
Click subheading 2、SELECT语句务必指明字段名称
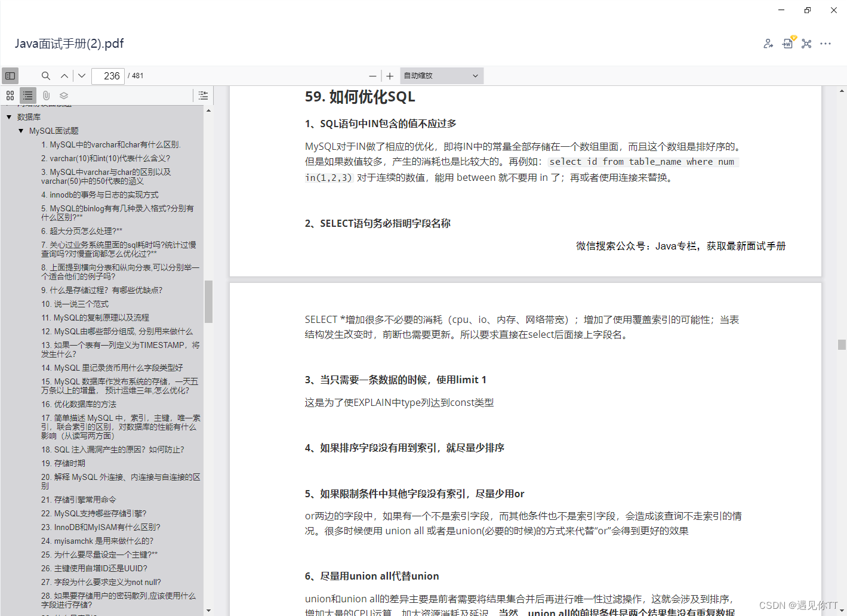(x=378, y=223)
